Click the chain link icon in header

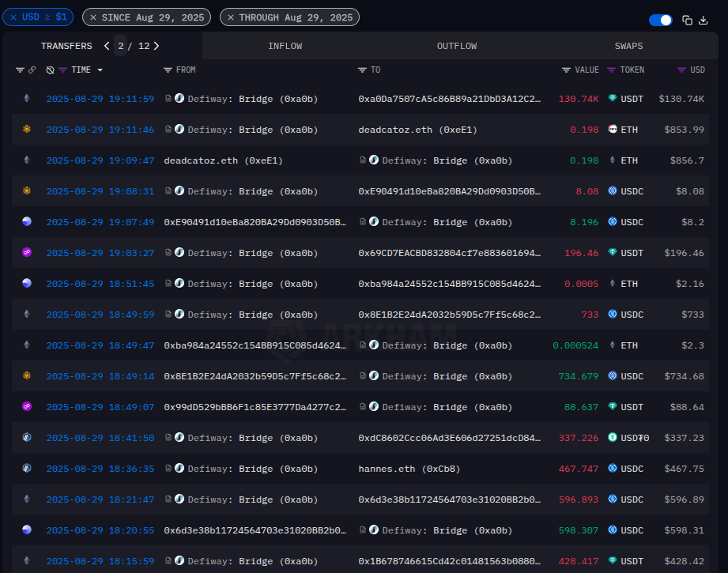pos(32,70)
